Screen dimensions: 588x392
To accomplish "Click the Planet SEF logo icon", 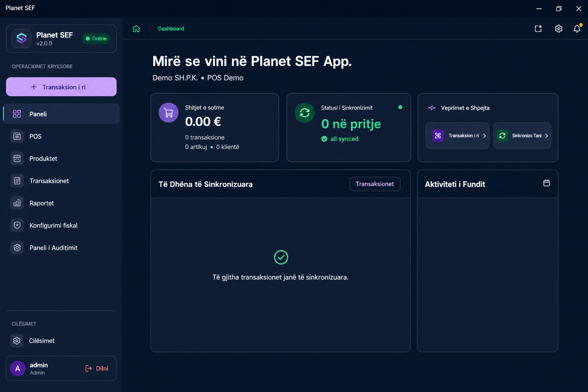I will click(21, 38).
